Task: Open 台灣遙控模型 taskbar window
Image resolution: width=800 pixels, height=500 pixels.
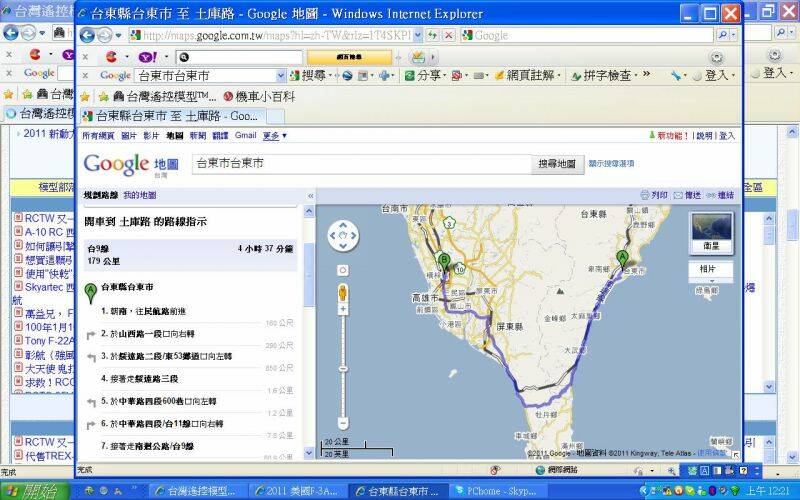Action: pos(199,491)
